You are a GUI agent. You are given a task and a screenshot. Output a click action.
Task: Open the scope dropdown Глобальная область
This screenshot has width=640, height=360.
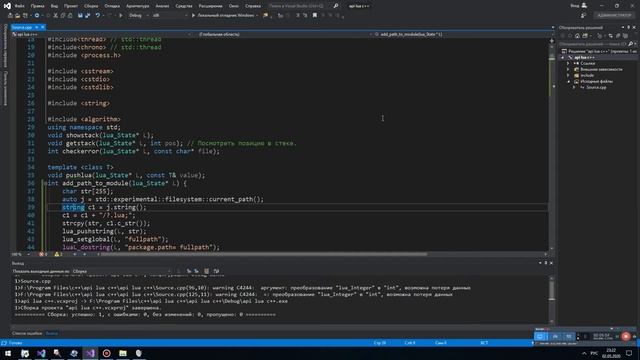[282, 35]
